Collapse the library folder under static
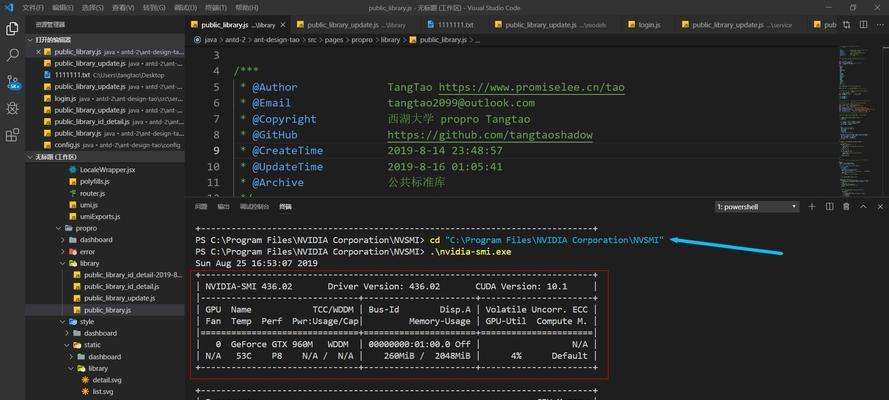889x400 pixels. point(71,368)
